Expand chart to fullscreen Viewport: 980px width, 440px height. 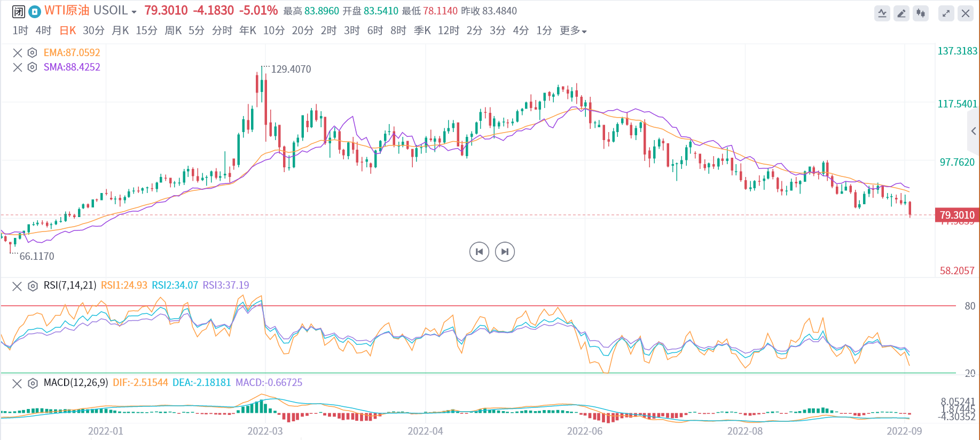pyautogui.click(x=946, y=13)
